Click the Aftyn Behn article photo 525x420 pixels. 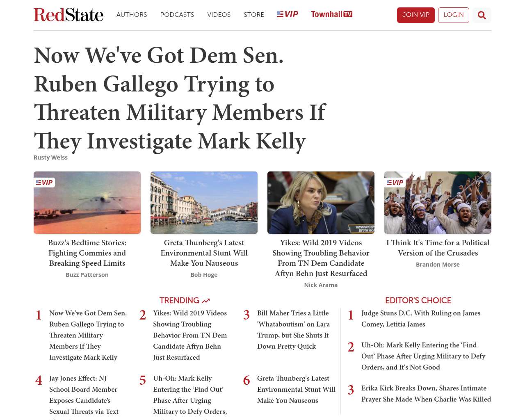tap(321, 203)
